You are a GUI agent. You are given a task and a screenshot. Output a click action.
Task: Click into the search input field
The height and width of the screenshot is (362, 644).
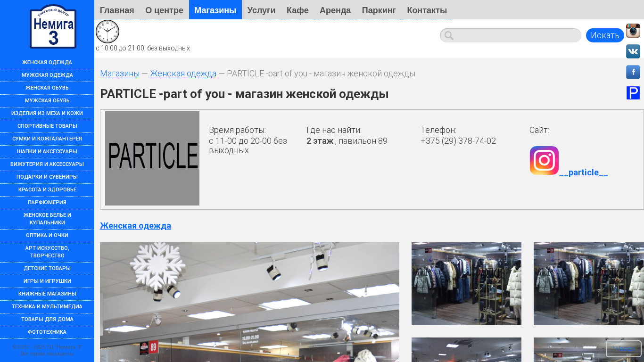click(511, 35)
